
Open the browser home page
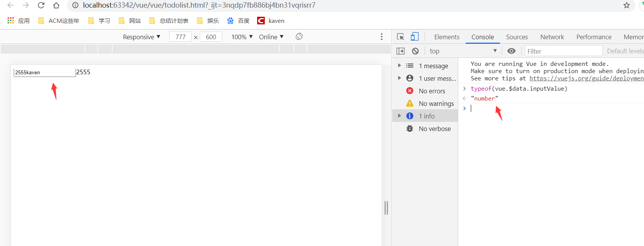tap(56, 5)
